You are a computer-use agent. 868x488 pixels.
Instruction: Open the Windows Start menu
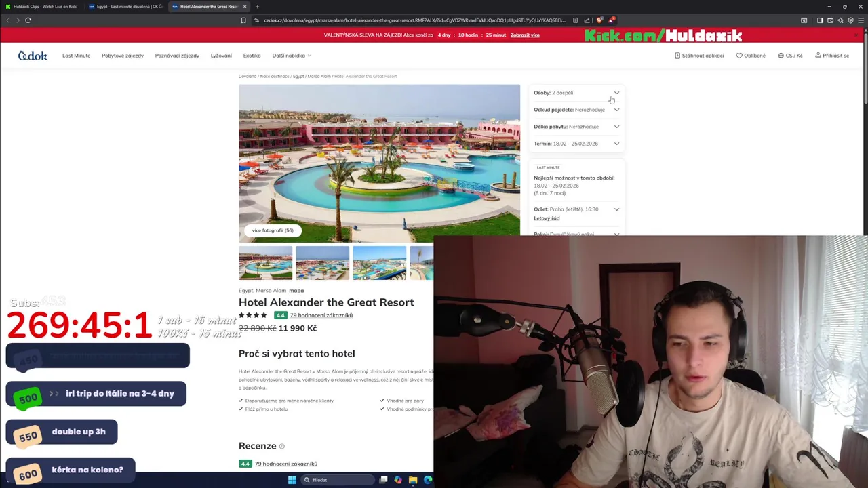[x=292, y=480]
